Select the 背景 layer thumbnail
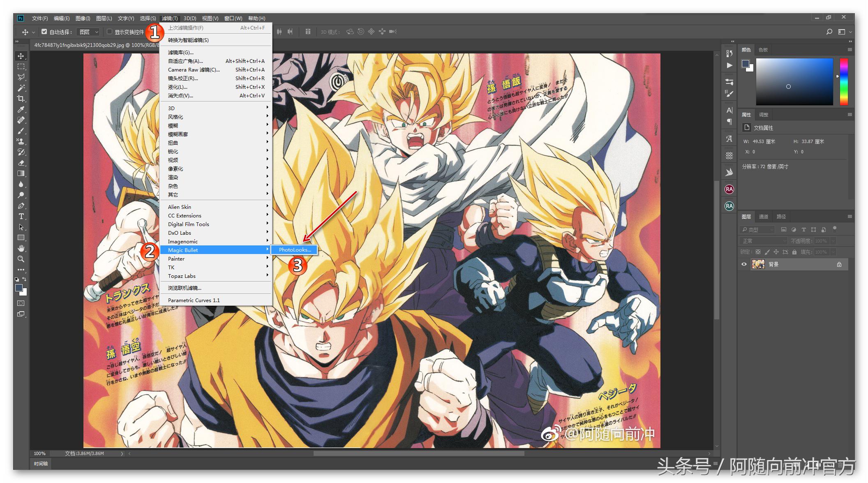868x483 pixels. click(758, 264)
